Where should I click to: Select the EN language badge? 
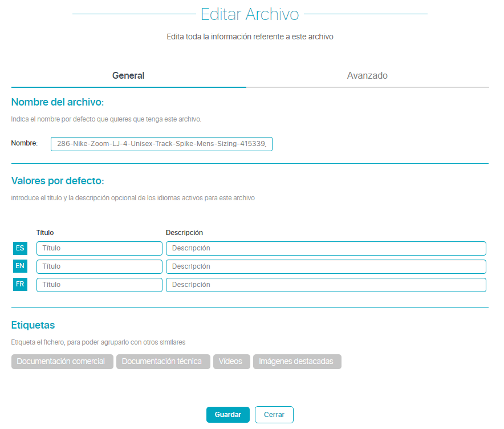point(20,266)
